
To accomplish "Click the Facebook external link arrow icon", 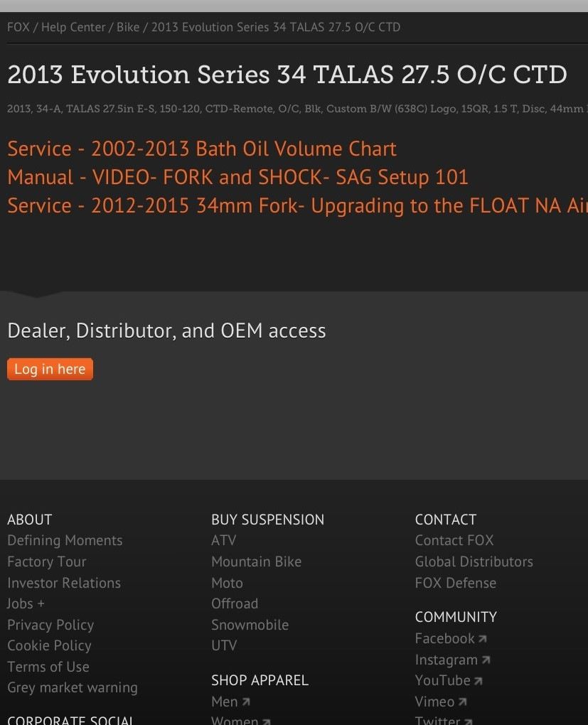I will point(482,639).
